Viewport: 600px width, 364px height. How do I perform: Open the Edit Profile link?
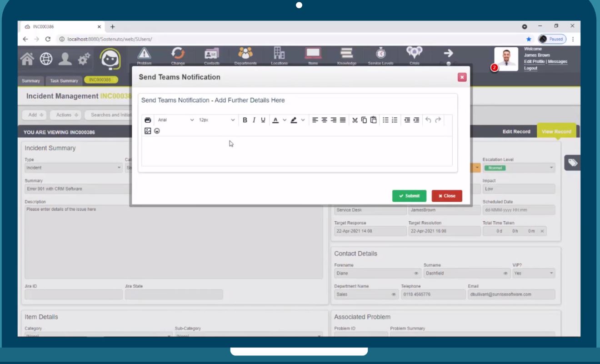pyautogui.click(x=534, y=62)
